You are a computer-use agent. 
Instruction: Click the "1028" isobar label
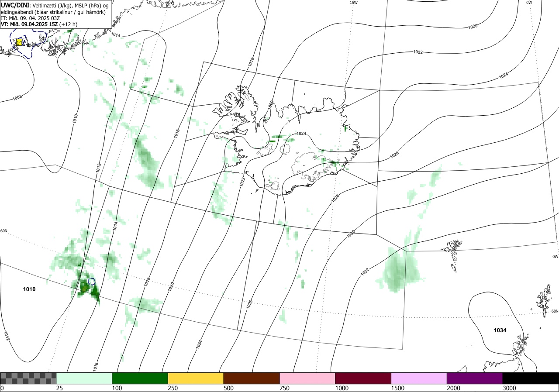[335, 198]
